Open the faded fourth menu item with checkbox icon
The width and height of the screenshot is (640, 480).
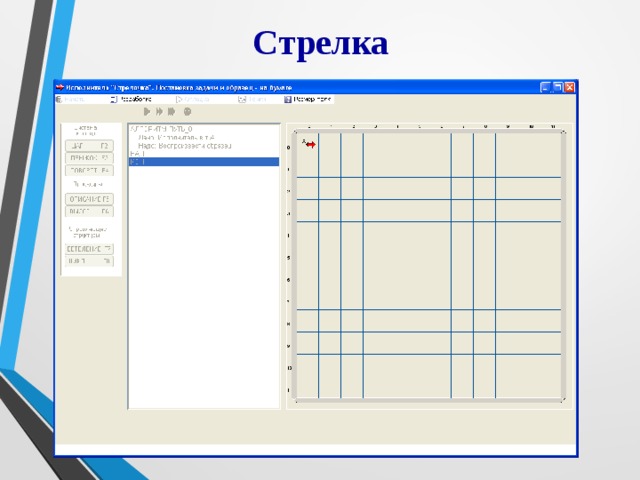click(x=252, y=99)
